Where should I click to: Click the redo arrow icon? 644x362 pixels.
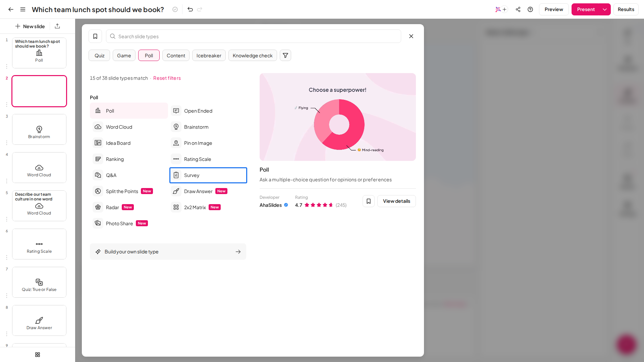(200, 9)
